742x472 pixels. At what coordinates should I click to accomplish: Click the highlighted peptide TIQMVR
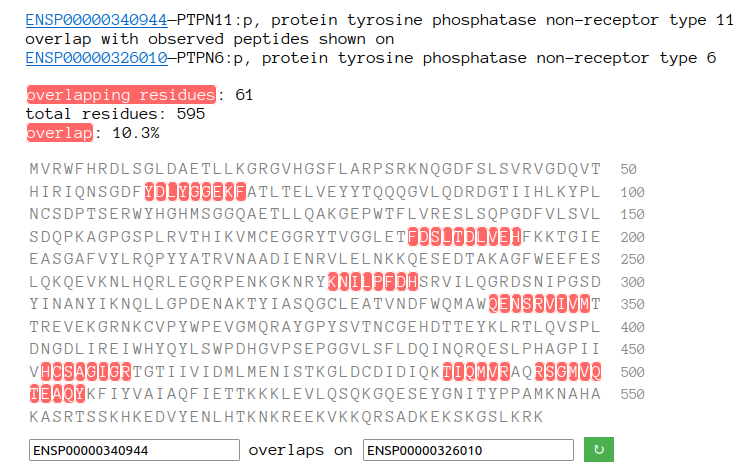pos(476,372)
